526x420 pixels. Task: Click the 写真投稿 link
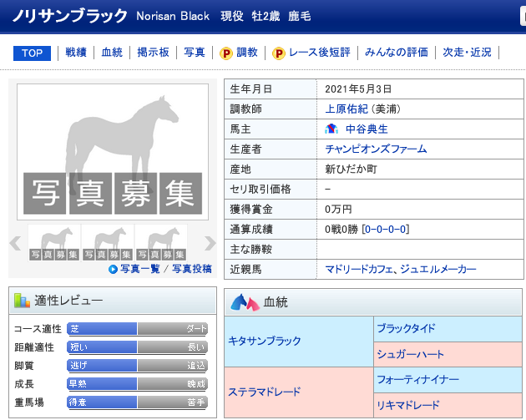pos(192,269)
